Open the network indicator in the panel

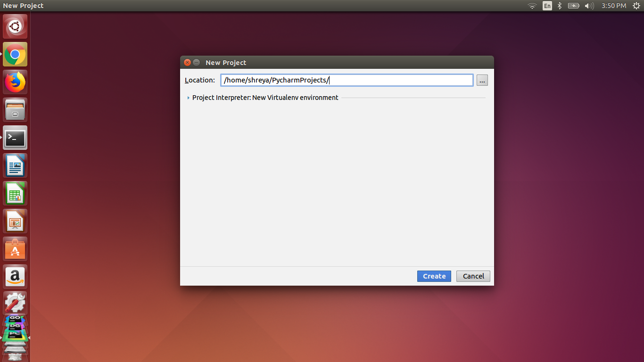point(532,6)
